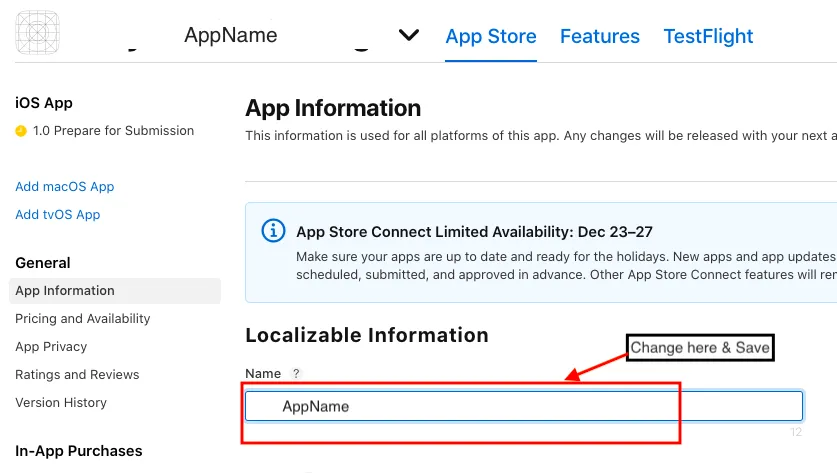Click the In-App Purchases sidebar heading
Screen dimensions: 837x473
point(79,451)
